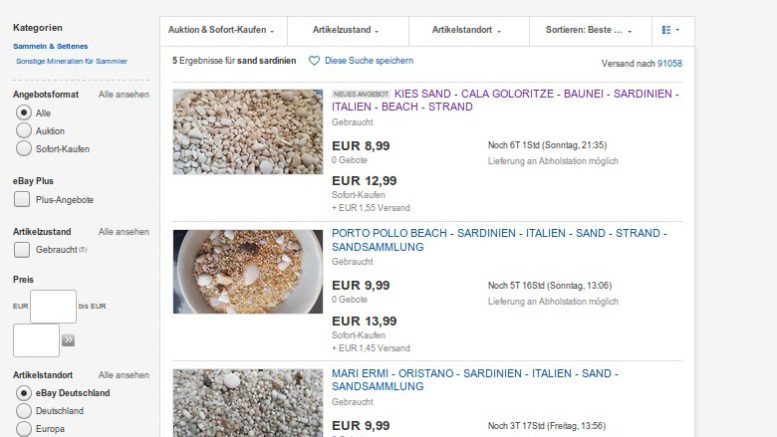Click the heart icon to save search

pos(314,61)
